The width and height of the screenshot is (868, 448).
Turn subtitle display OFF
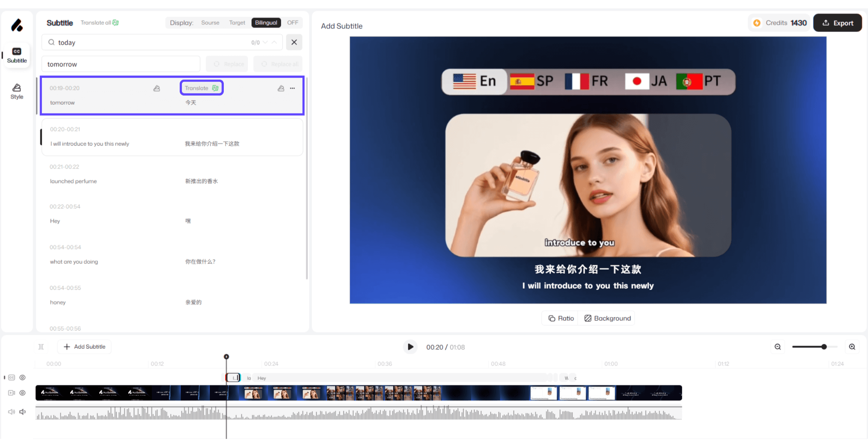[x=292, y=23]
